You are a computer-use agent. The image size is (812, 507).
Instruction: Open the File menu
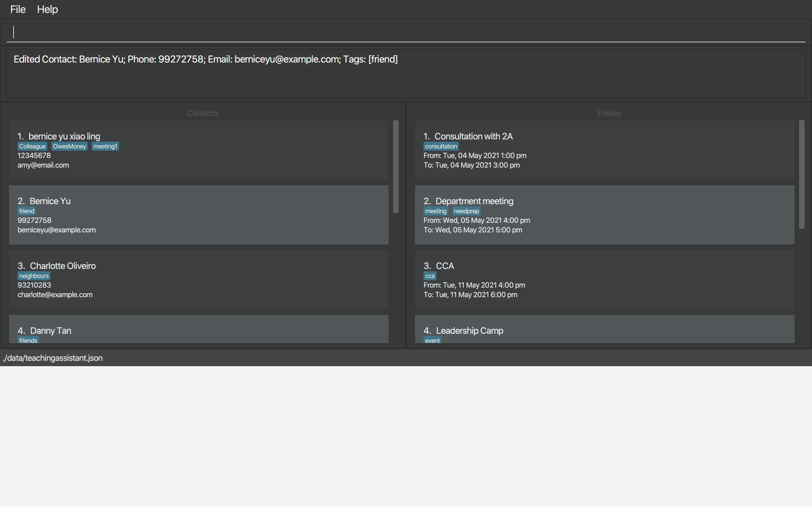(x=18, y=9)
